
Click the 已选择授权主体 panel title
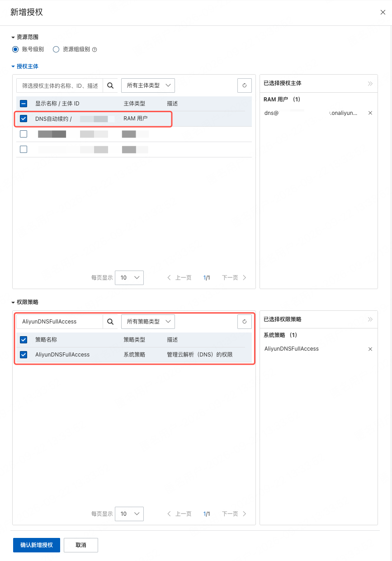click(283, 83)
